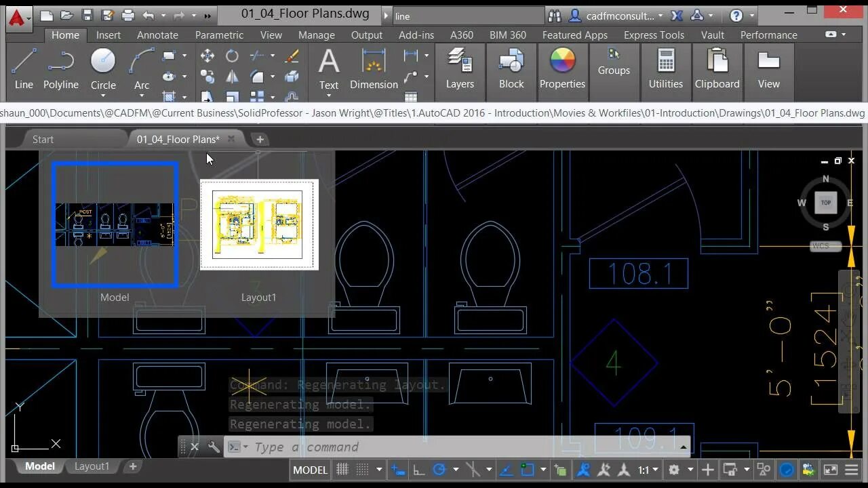Click the Plot printer icon

click(127, 15)
